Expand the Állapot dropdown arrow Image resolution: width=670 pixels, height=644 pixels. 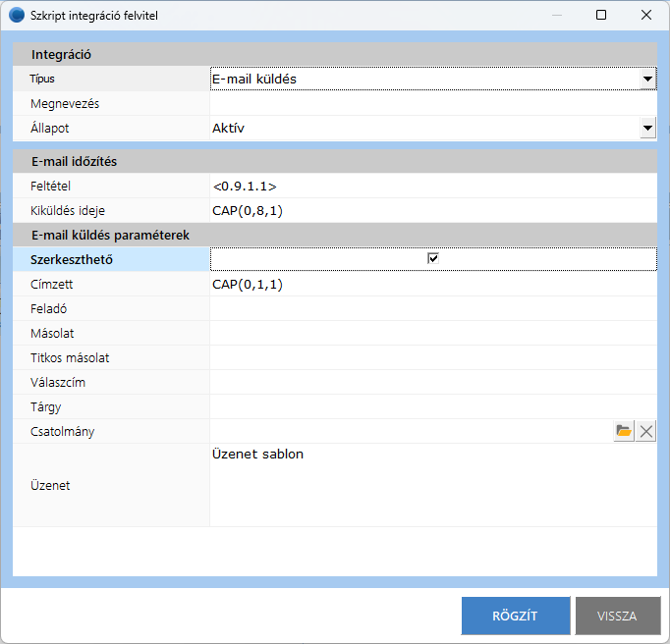[647, 128]
